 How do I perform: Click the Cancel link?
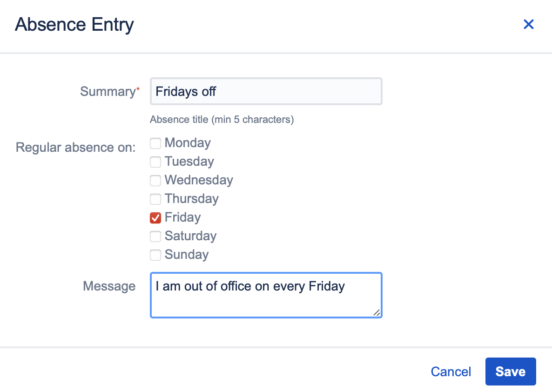(x=451, y=372)
